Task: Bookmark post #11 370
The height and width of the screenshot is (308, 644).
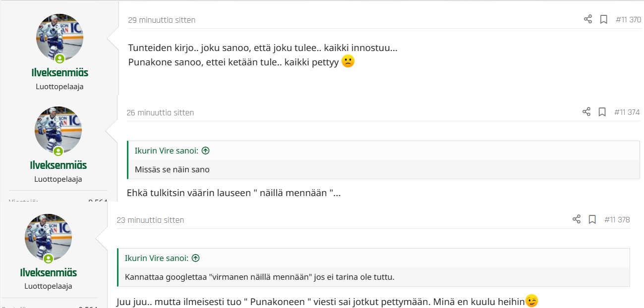Action: click(603, 19)
